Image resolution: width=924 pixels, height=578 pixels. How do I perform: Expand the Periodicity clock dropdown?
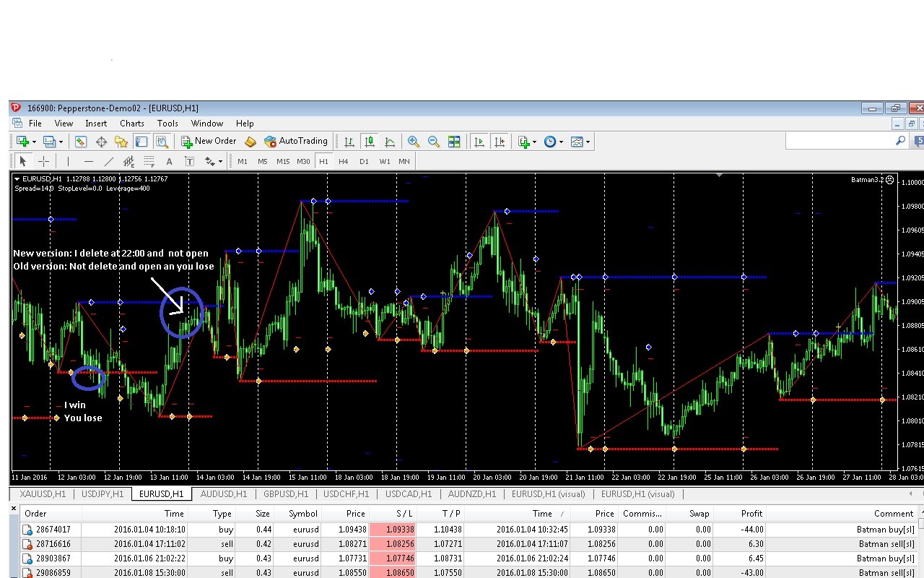[x=561, y=142]
